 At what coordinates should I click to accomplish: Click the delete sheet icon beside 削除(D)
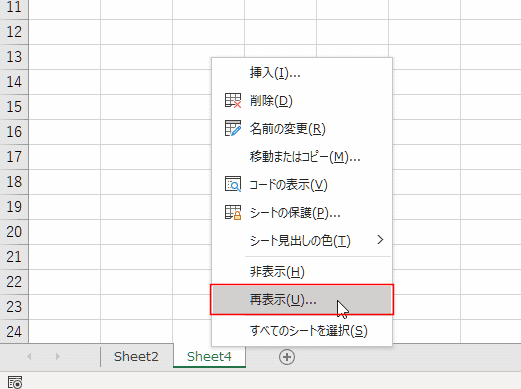[233, 101]
